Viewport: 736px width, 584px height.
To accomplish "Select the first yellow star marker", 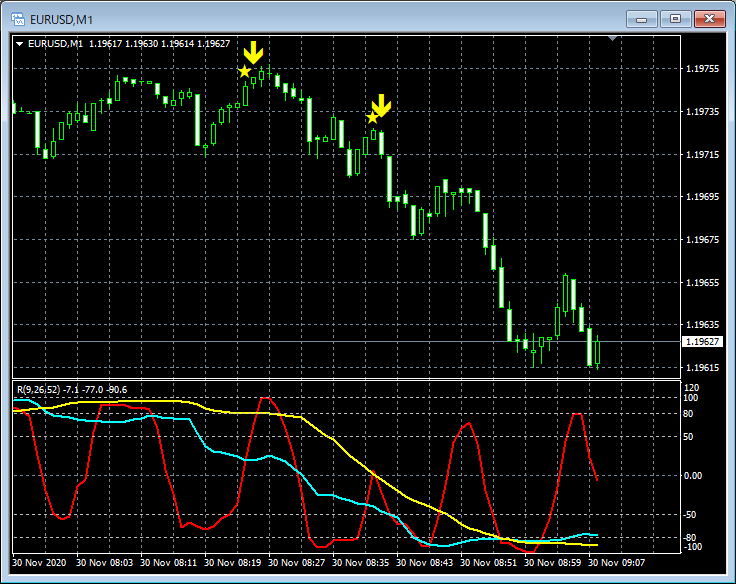I will tap(244, 71).
